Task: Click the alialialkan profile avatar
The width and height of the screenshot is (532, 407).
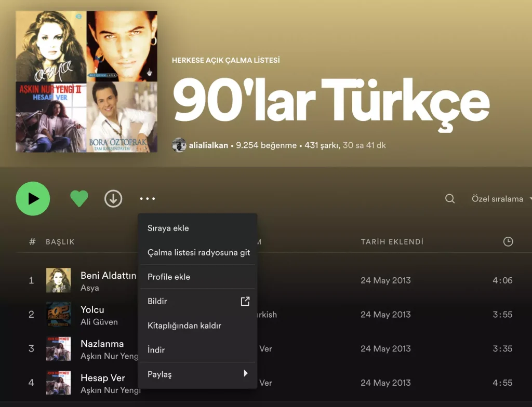Action: click(179, 145)
